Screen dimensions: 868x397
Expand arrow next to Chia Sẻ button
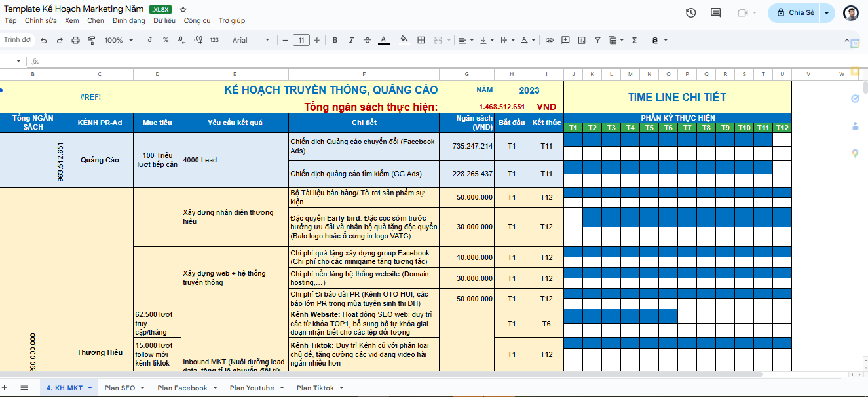tap(827, 12)
